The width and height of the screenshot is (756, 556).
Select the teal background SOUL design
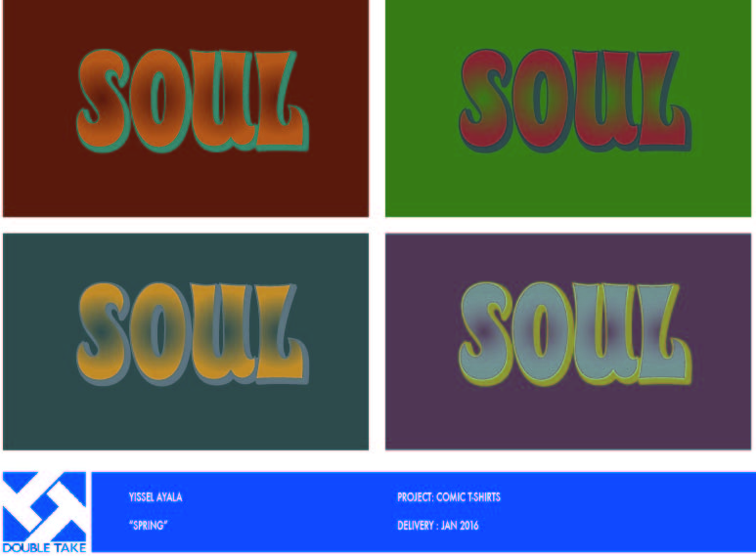click(x=186, y=342)
